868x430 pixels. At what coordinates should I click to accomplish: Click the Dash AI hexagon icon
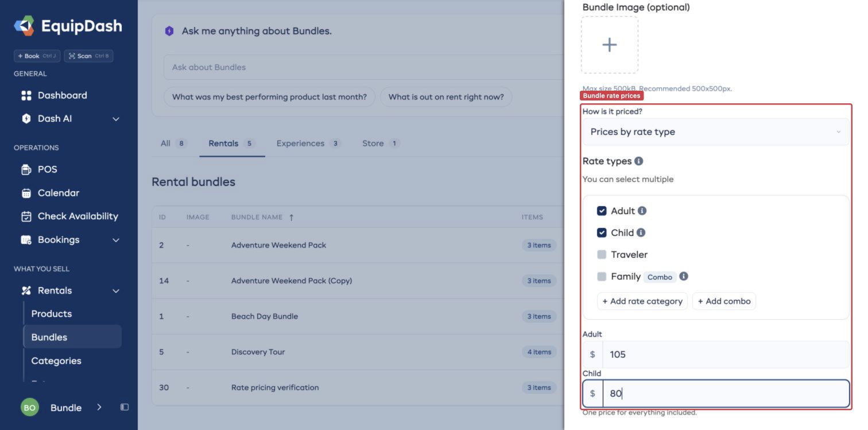pos(26,119)
